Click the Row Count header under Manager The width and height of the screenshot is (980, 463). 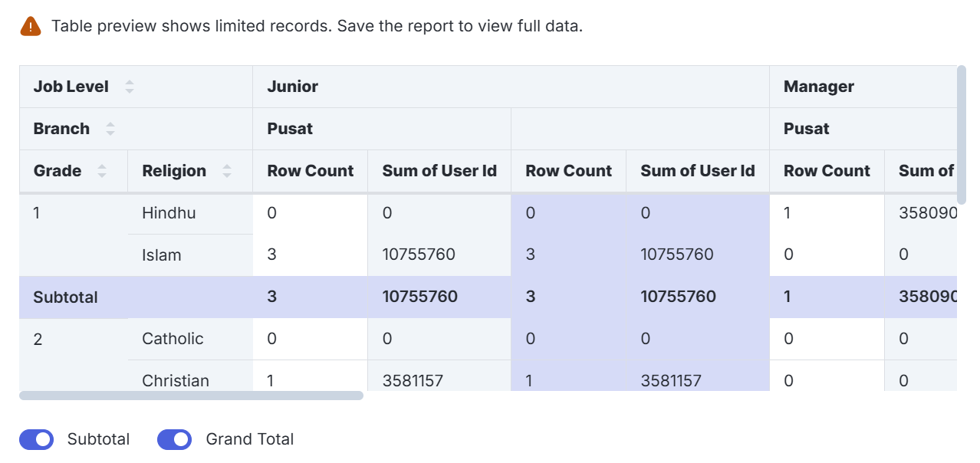point(827,171)
